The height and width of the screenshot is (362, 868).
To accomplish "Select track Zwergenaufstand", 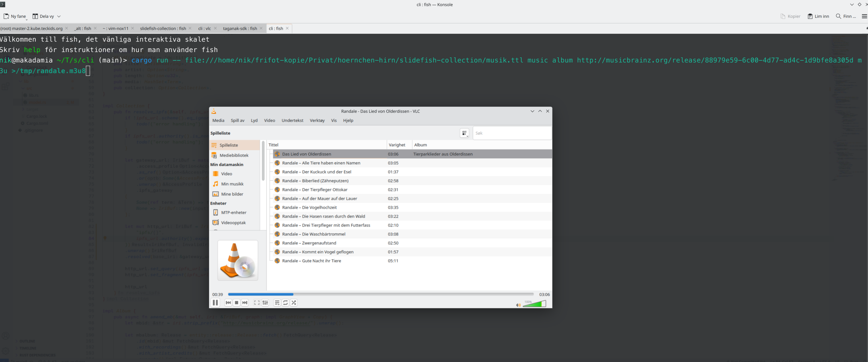I will (x=412, y=243).
